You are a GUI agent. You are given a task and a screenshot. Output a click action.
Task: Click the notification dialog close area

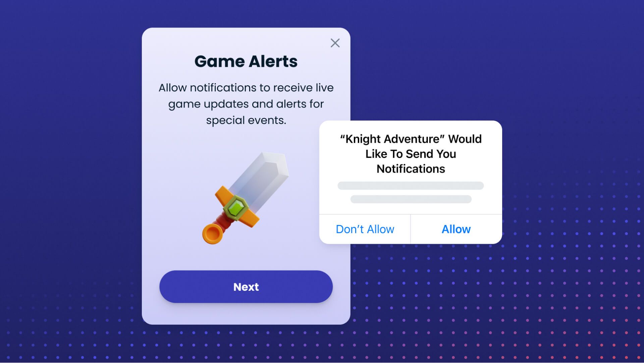click(x=335, y=43)
